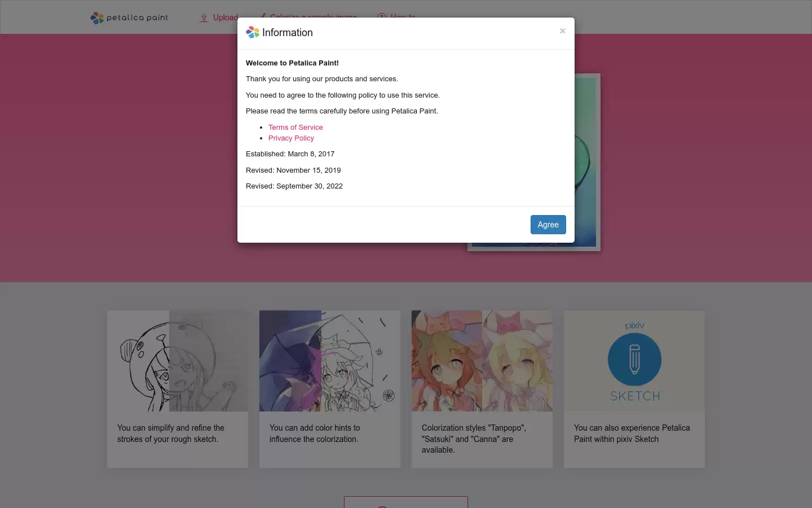Click the colorized sample painting behind the dialog

click(x=587, y=163)
